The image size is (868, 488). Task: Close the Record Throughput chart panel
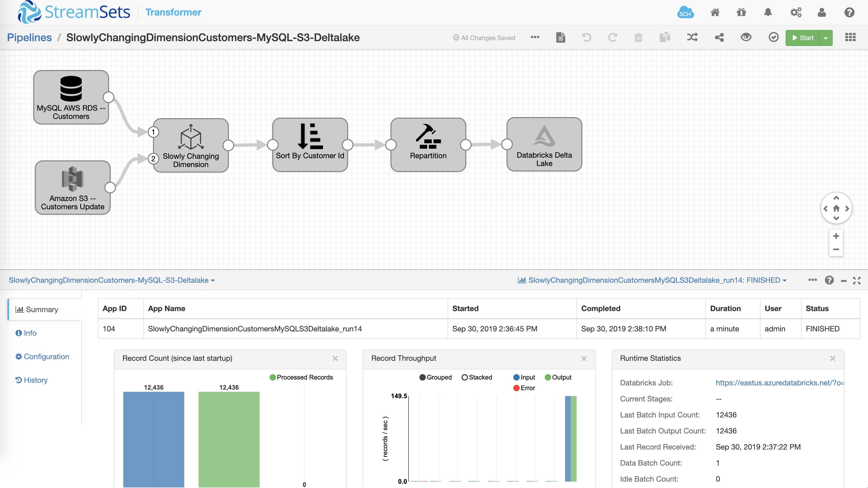click(584, 358)
